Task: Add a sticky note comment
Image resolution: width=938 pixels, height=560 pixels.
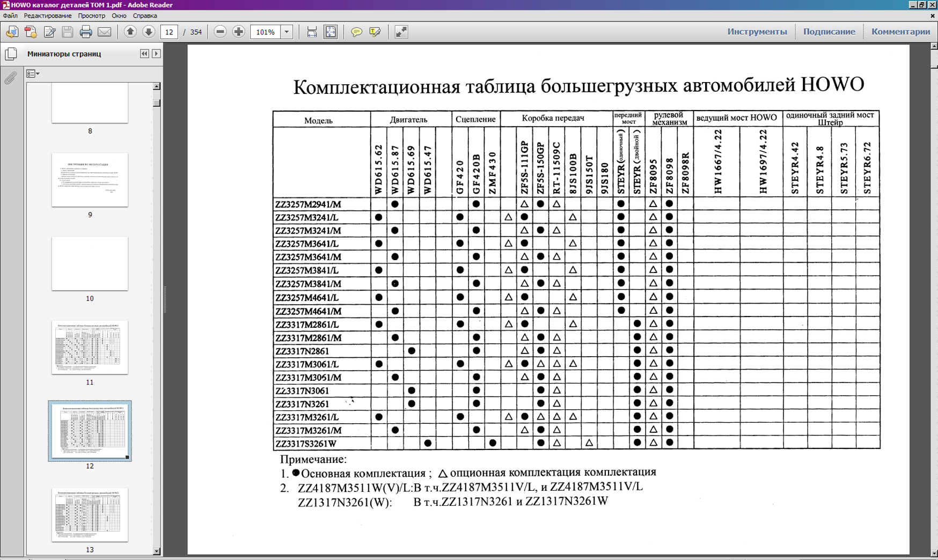Action: pyautogui.click(x=356, y=32)
